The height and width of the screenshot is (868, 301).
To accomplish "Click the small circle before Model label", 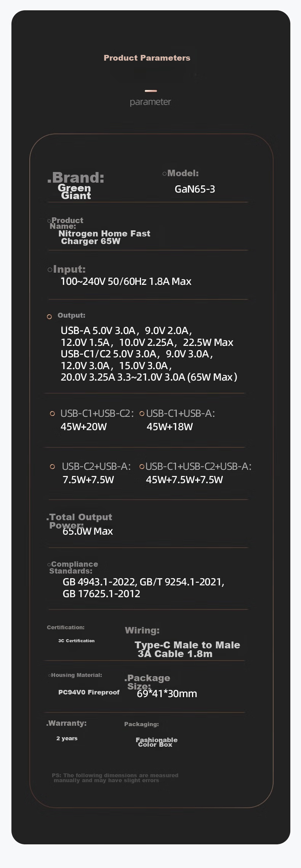I will click(x=165, y=174).
